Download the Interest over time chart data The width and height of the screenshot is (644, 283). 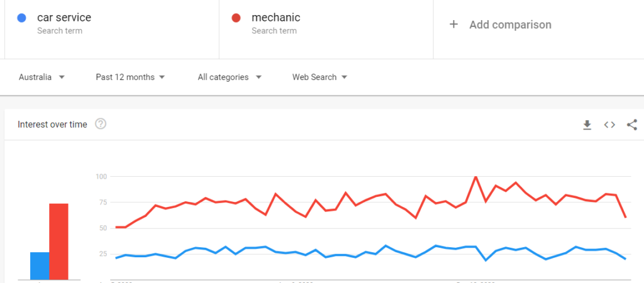pyautogui.click(x=587, y=125)
